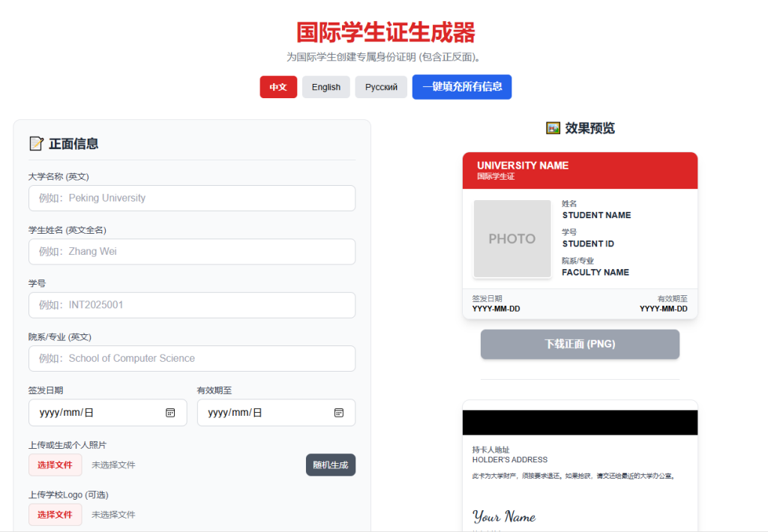Click the 学号 input with INT2025001 placeholder
The height and width of the screenshot is (532, 768).
click(x=192, y=305)
